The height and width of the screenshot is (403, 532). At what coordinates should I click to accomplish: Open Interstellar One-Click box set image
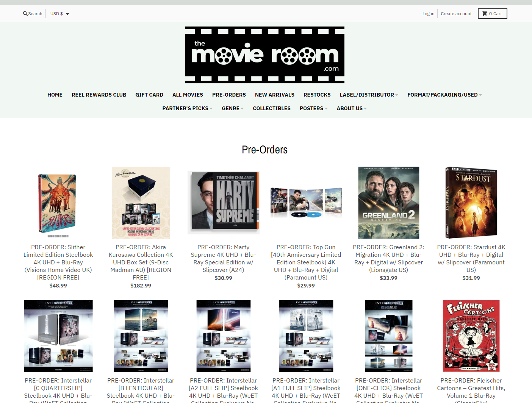point(389,336)
